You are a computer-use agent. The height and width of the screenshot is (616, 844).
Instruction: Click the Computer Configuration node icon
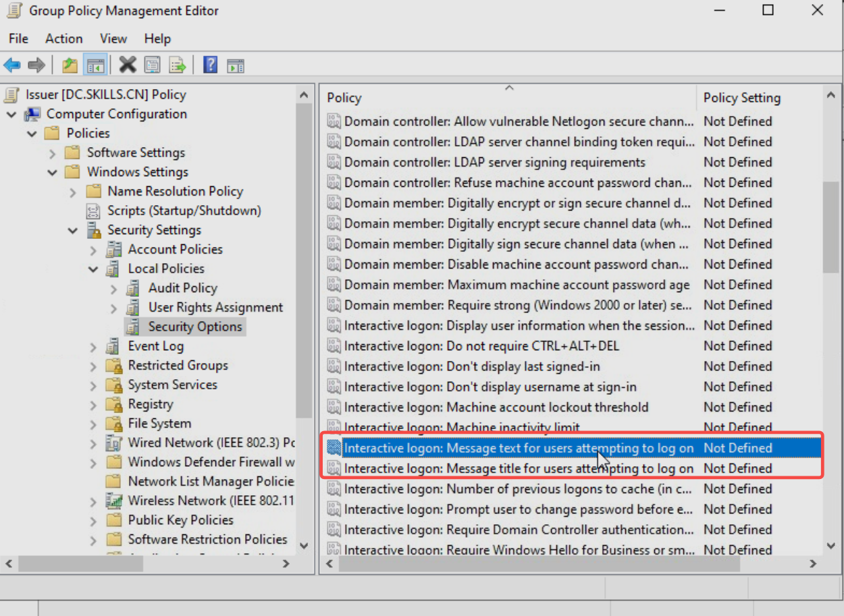point(33,114)
